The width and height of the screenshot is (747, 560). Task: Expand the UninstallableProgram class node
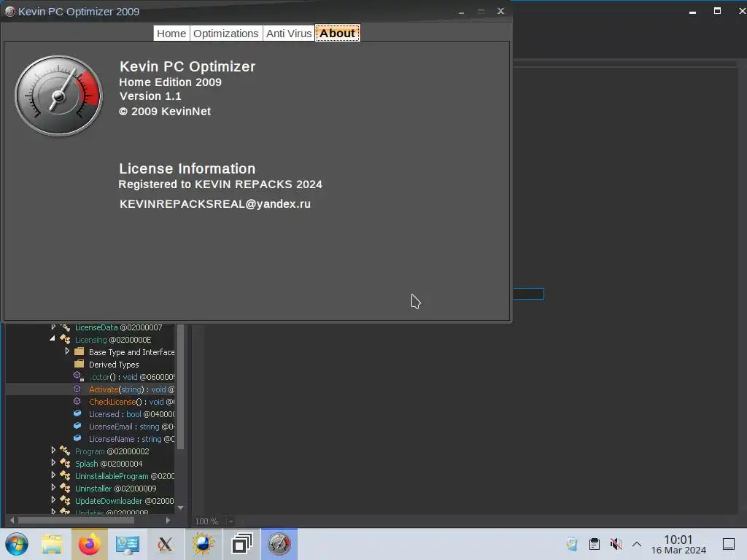(53, 475)
